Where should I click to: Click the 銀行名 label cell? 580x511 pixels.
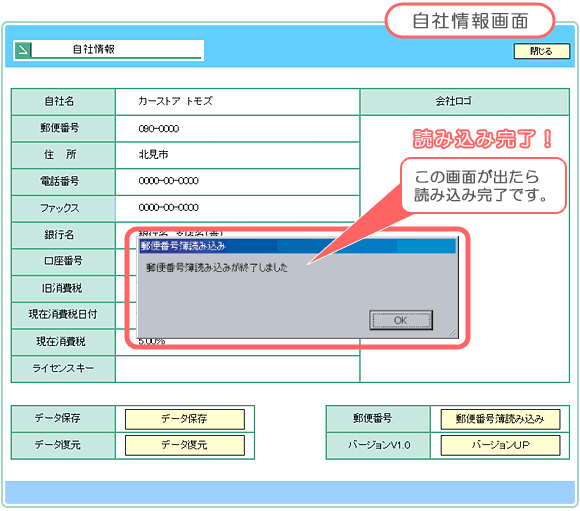(63, 235)
